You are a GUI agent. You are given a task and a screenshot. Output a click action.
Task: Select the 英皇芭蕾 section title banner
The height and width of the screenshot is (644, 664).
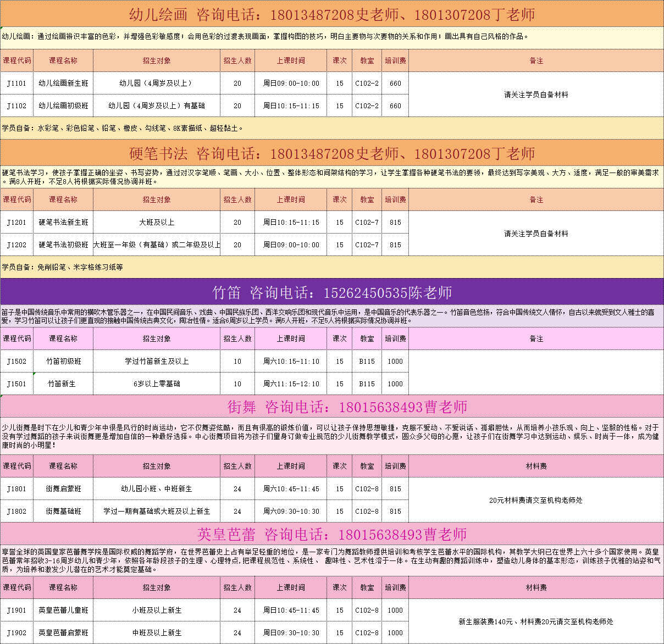click(x=332, y=534)
